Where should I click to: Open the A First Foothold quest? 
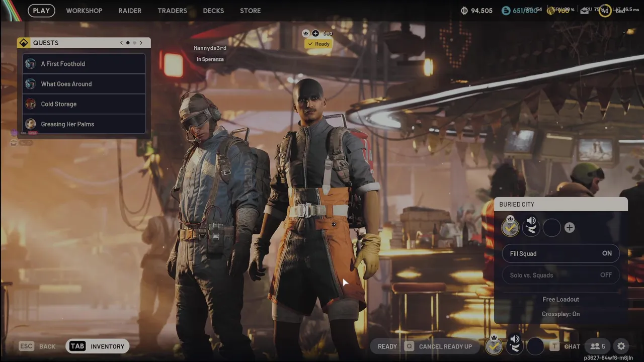click(84, 64)
